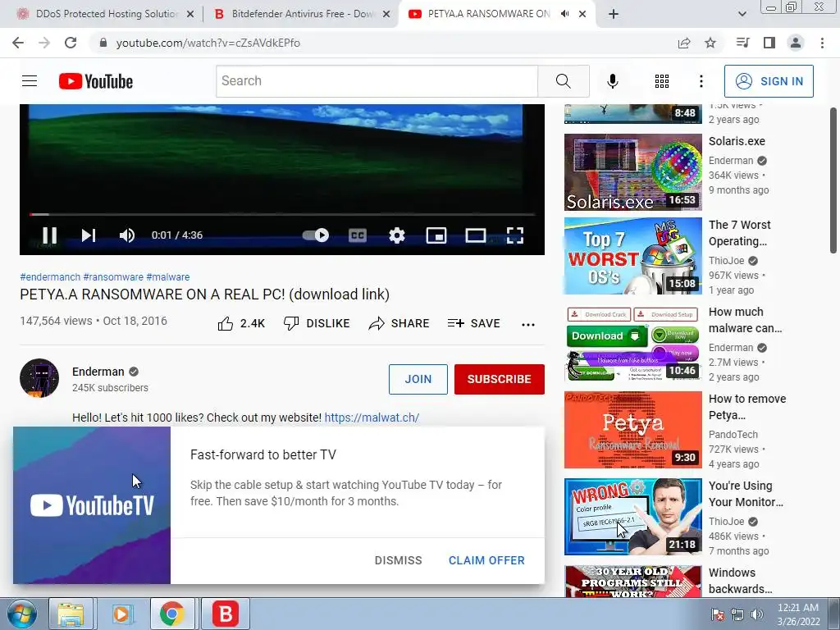840x630 pixels.
Task: Open the Solaris.exe video thumbnail
Action: 632,172
